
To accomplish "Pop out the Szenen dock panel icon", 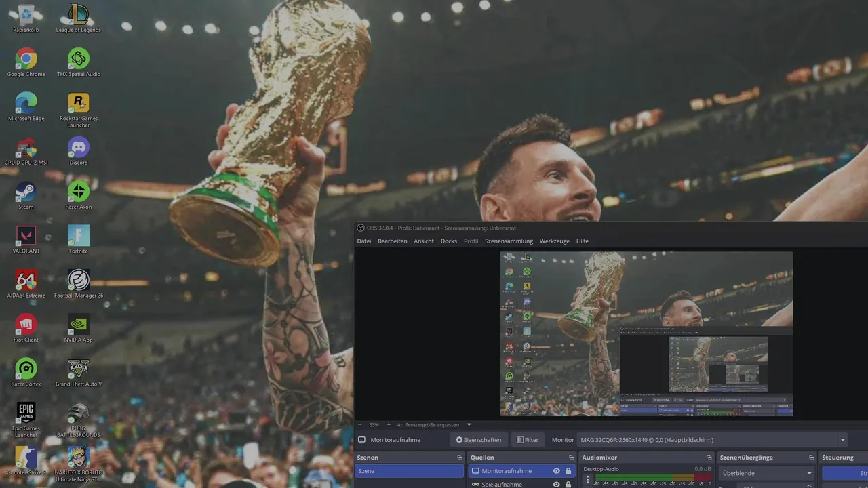I will pyautogui.click(x=460, y=457).
